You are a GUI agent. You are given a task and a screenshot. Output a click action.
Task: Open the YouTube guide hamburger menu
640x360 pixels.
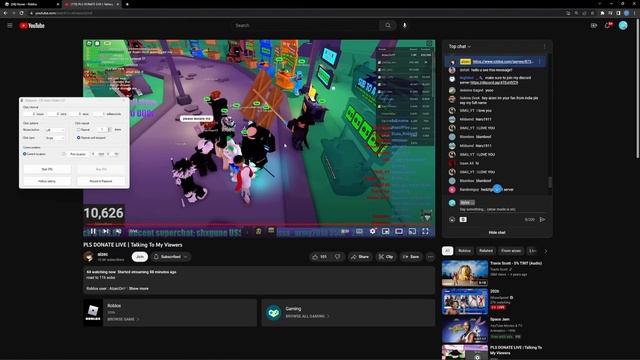(10, 25)
